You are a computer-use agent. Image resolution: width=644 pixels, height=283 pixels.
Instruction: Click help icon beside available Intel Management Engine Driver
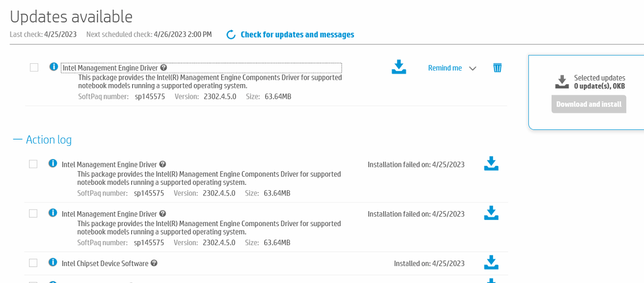[164, 68]
